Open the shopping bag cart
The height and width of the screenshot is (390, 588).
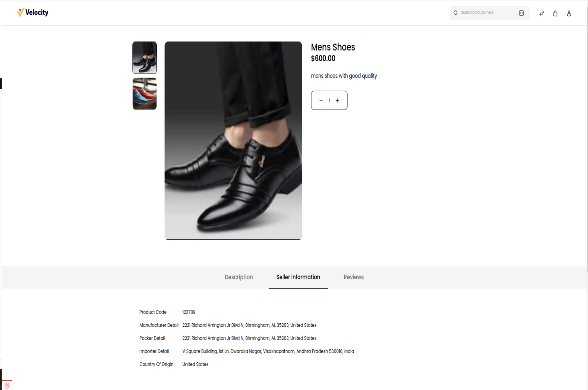click(555, 14)
